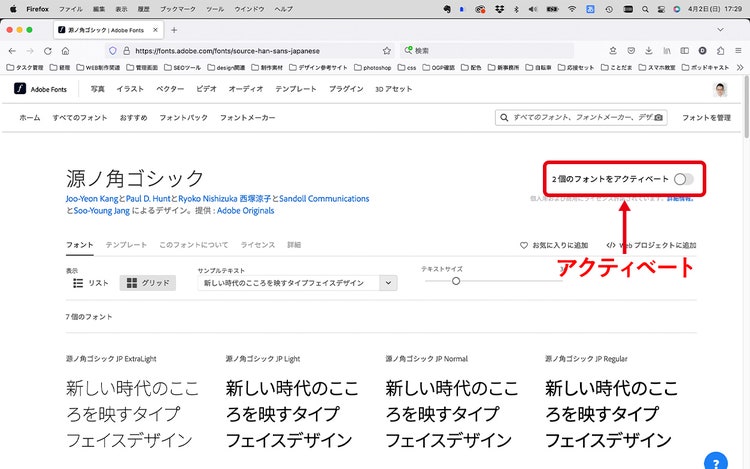The image size is (750, 469).
Task: Click the Firefox 検索 search box
Action: tap(487, 51)
